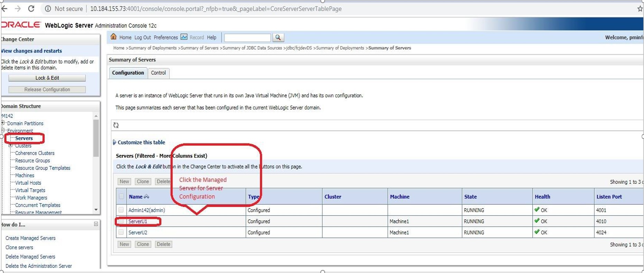The height and width of the screenshot is (273, 644).
Task: Check the ServerU1 row checkbox
Action: [121, 221]
